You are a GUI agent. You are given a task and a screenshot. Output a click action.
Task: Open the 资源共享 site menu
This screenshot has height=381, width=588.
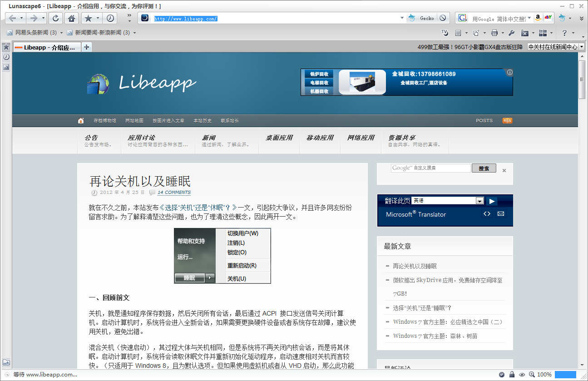[415, 140]
